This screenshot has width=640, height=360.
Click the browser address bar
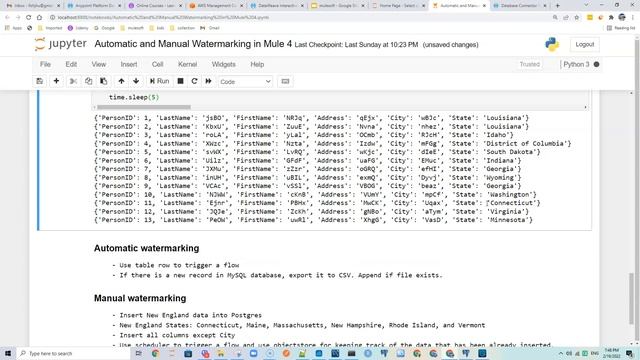pos(302,18)
